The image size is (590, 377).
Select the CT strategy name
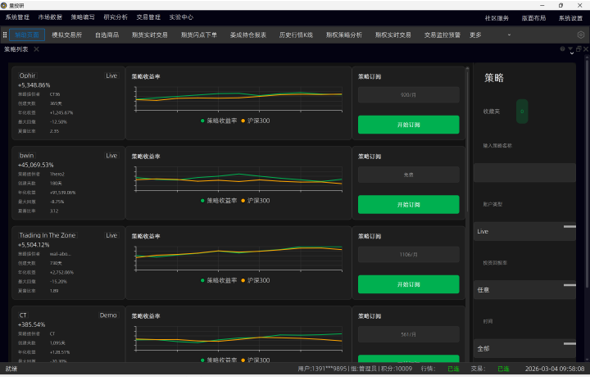pyautogui.click(x=23, y=315)
